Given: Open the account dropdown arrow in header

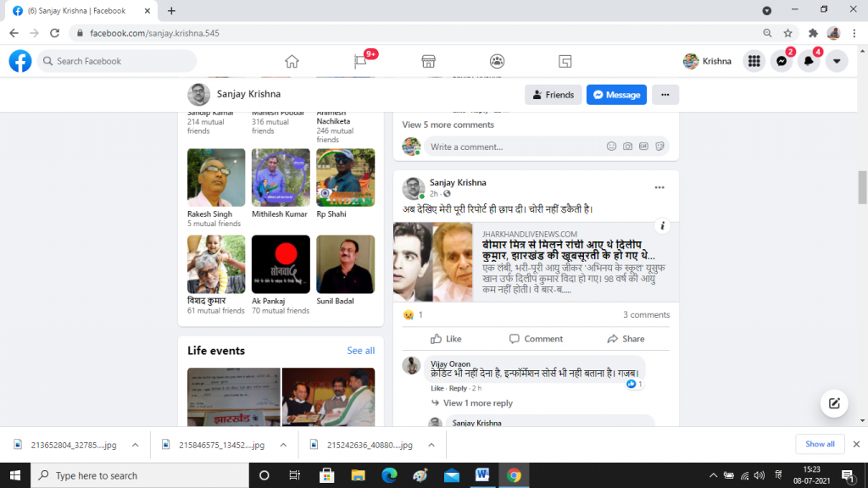Looking at the screenshot, I should click(x=837, y=61).
